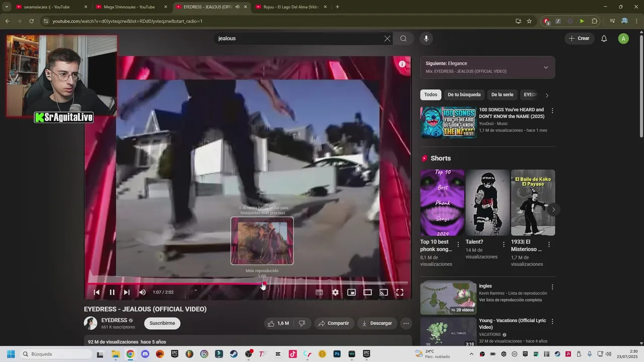This screenshot has width=644, height=362.
Task: Open the account avatar menu
Action: click(623, 39)
